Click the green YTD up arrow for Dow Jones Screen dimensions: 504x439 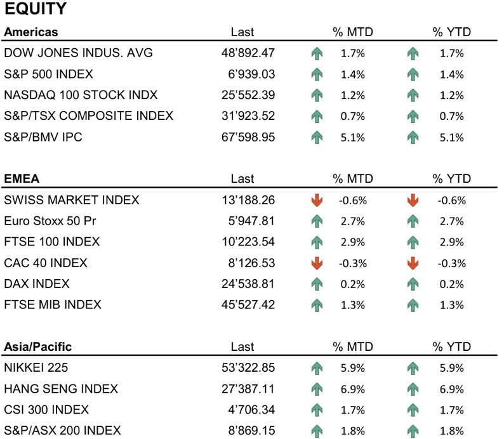click(x=413, y=54)
